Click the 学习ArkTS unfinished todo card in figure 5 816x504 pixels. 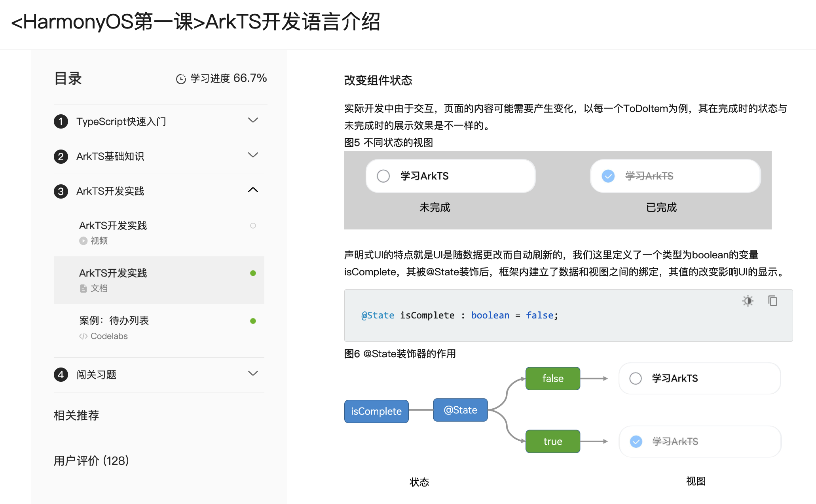451,176
